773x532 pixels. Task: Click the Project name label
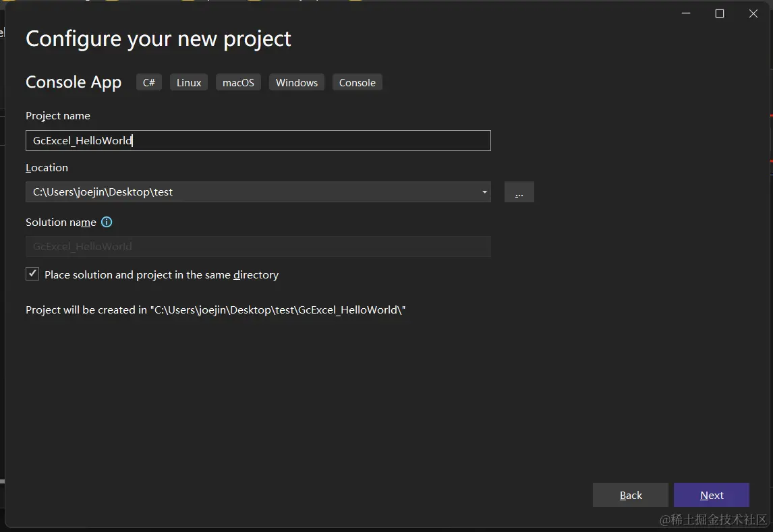58,116
